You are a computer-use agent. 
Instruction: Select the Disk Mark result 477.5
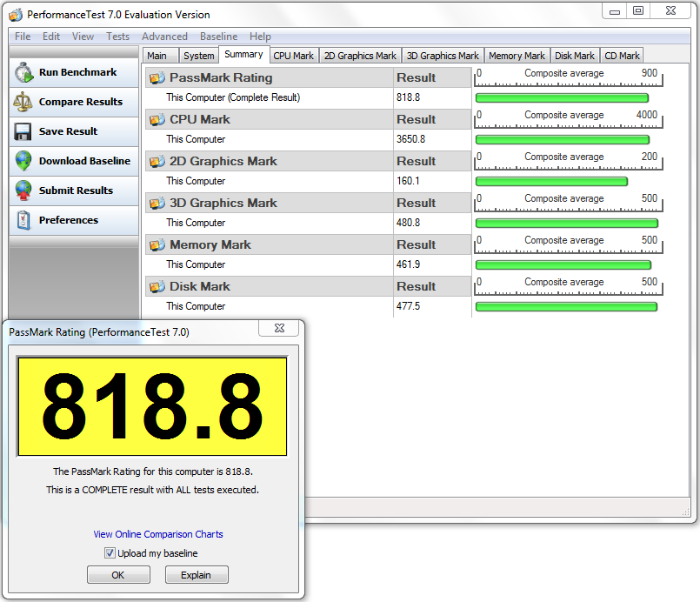[x=408, y=306]
